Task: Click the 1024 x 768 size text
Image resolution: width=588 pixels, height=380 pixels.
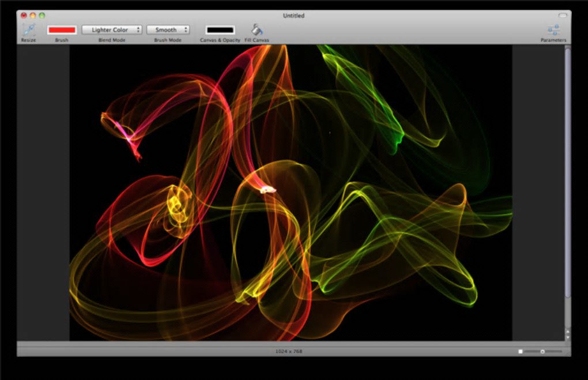Action: (x=289, y=352)
